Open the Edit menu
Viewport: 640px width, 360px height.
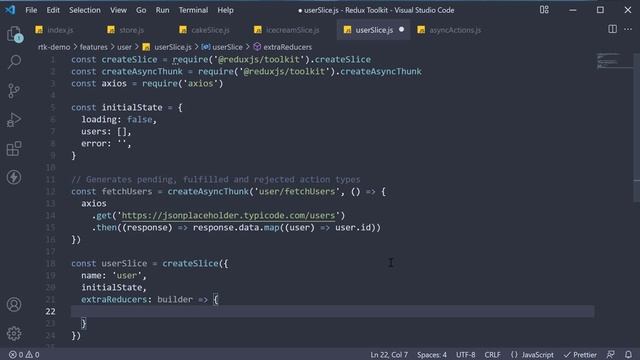point(53,10)
